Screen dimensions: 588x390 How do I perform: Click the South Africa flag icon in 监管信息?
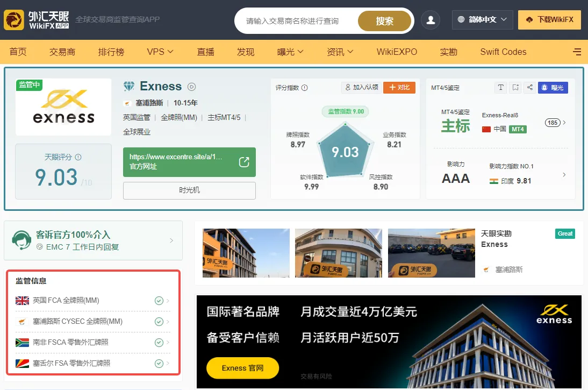(x=22, y=342)
